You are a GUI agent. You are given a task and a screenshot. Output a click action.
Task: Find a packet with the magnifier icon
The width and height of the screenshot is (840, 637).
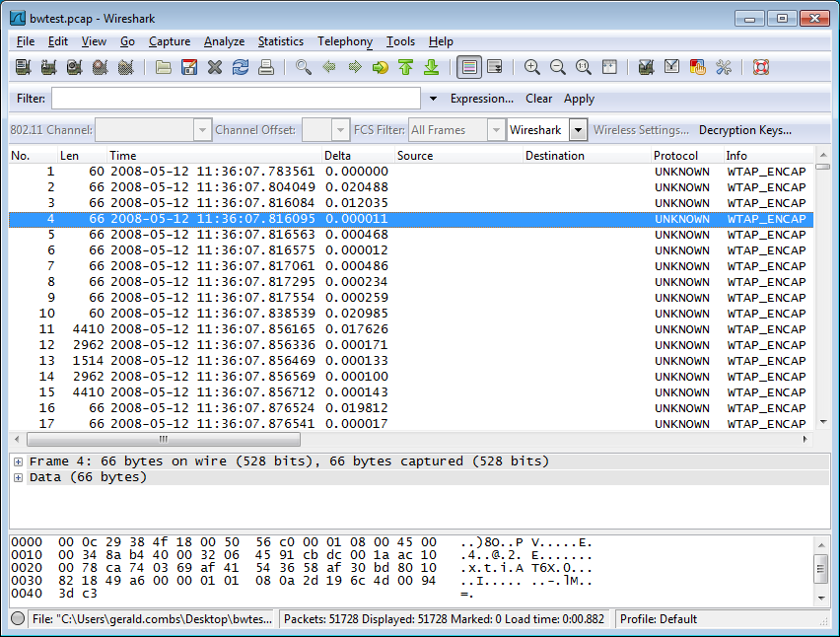(x=304, y=67)
